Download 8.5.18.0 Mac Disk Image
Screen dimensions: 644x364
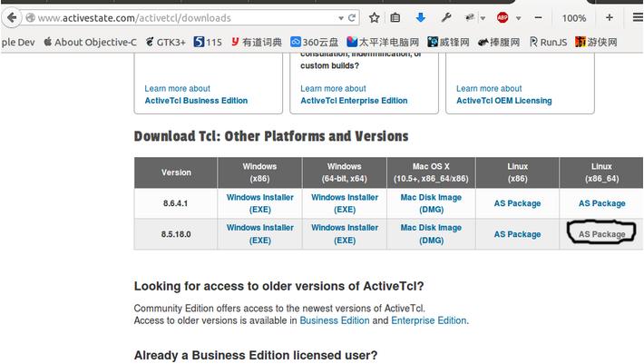[431, 234]
